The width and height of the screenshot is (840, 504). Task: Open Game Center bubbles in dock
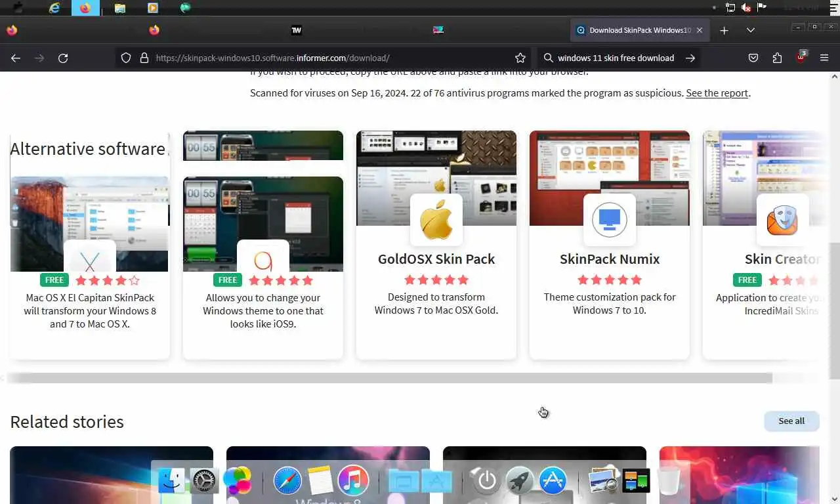click(x=237, y=480)
